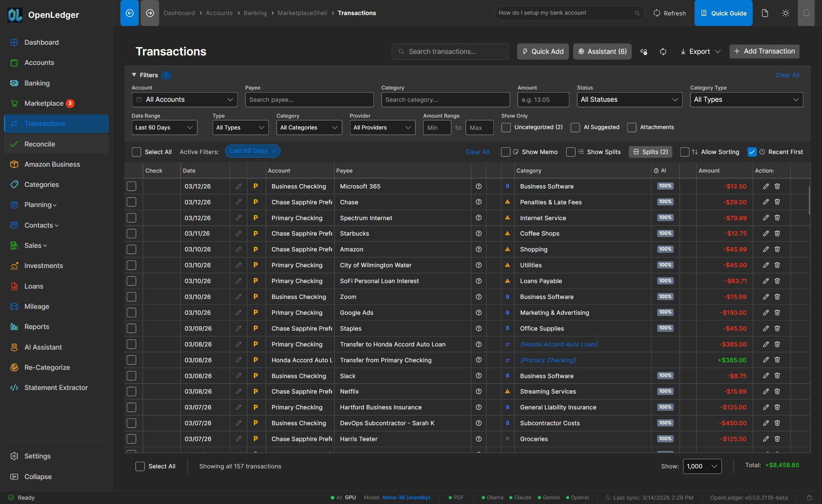Click the Clear All link in Filters

pos(787,75)
